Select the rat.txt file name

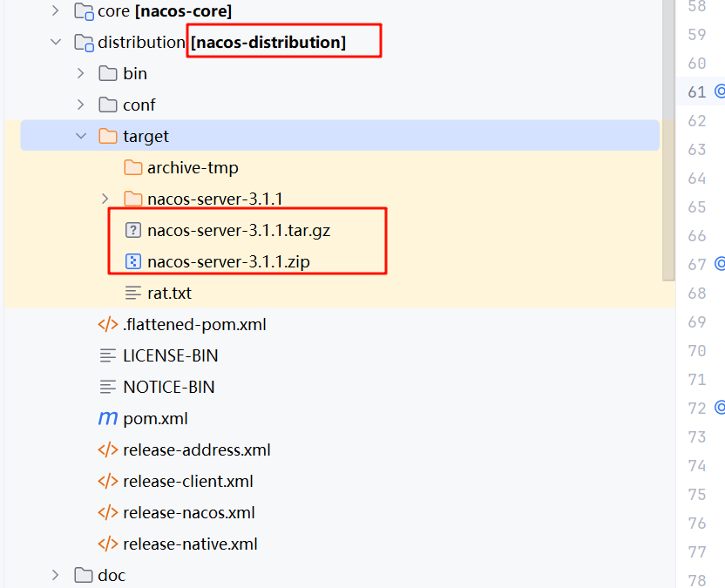tap(169, 293)
